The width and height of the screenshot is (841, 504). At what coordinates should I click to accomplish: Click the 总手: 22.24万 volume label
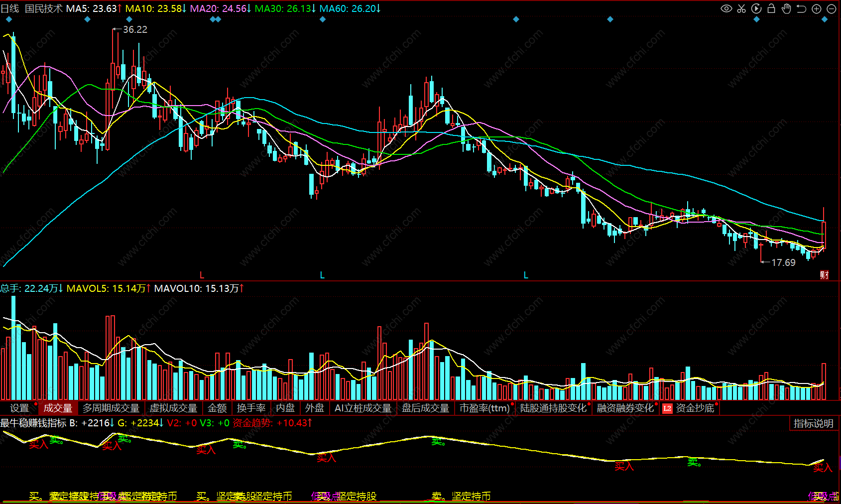pyautogui.click(x=32, y=288)
